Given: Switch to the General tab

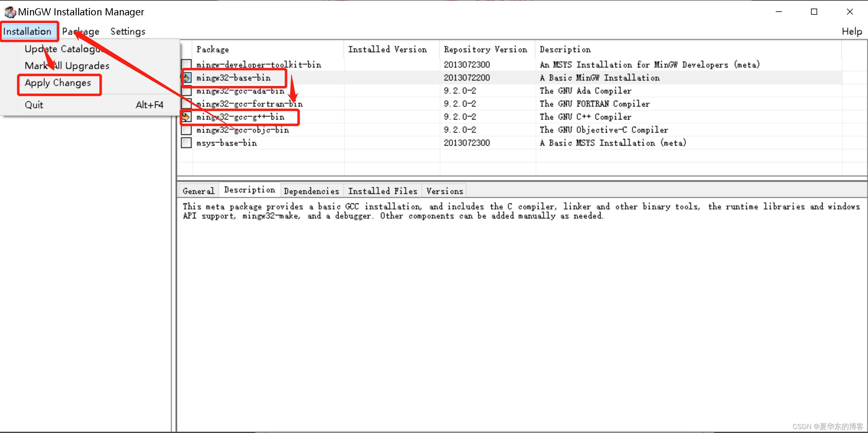Looking at the screenshot, I should coord(198,191).
